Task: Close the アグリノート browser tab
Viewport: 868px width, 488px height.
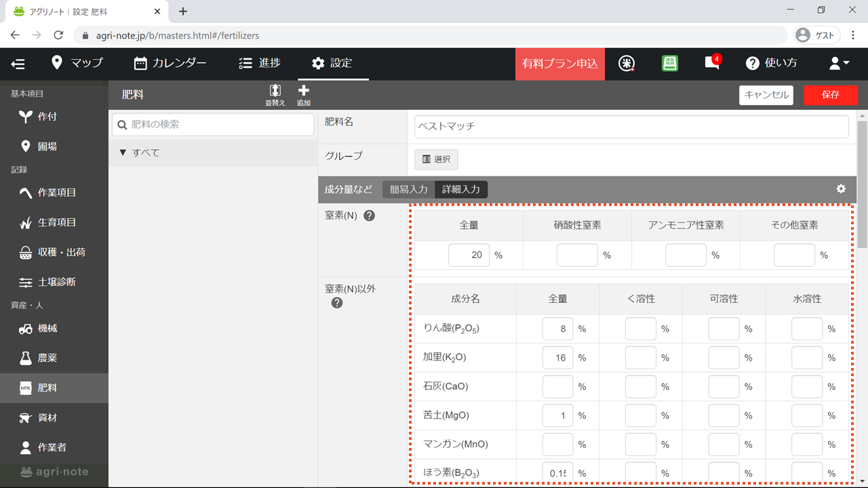Action: click(x=159, y=12)
